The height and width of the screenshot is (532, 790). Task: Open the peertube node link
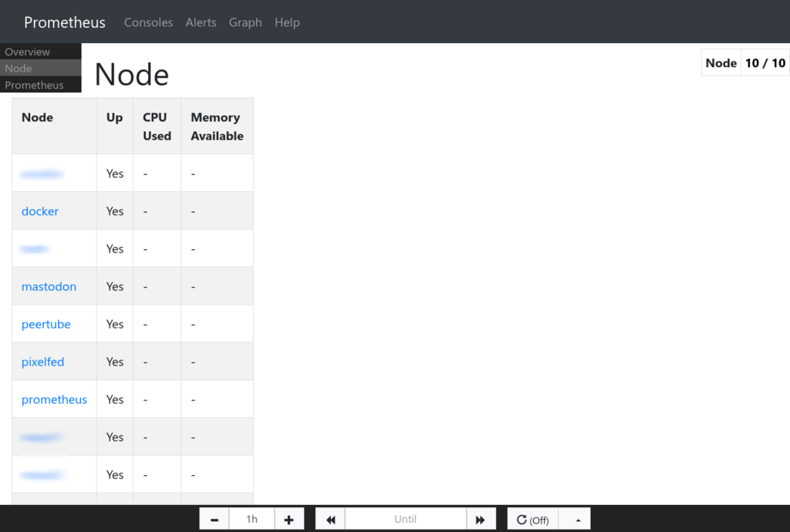coord(46,324)
